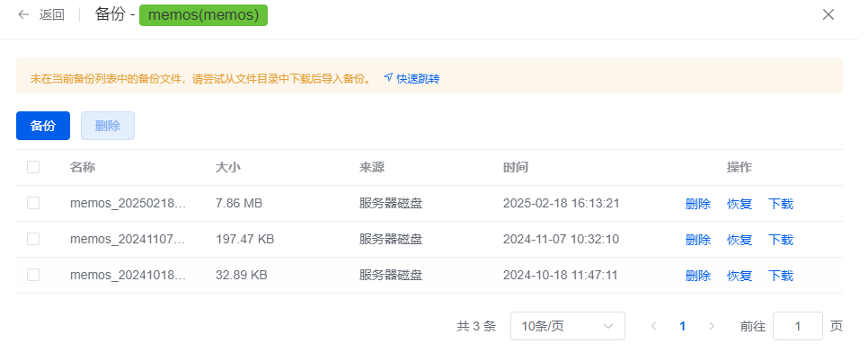The image size is (868, 352).
Task: Select page number 1
Action: (683, 326)
